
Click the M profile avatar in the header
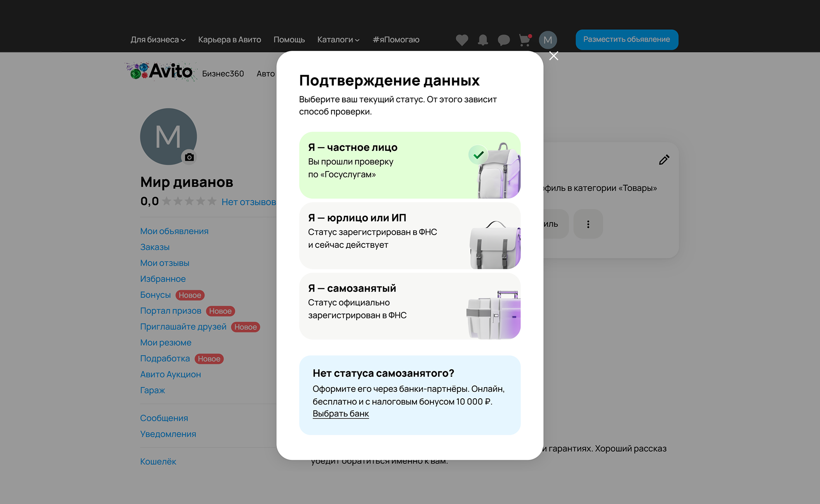548,40
